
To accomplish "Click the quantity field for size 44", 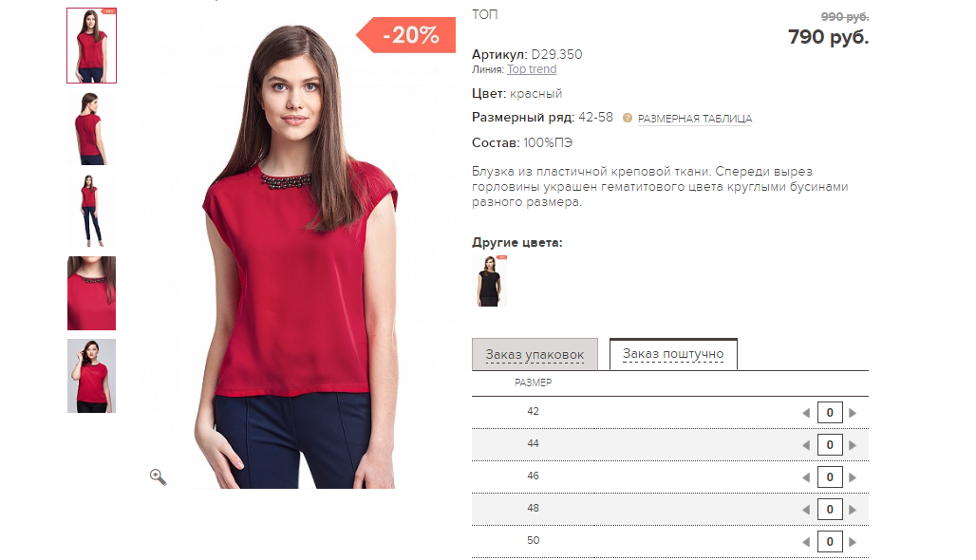I will point(830,445).
